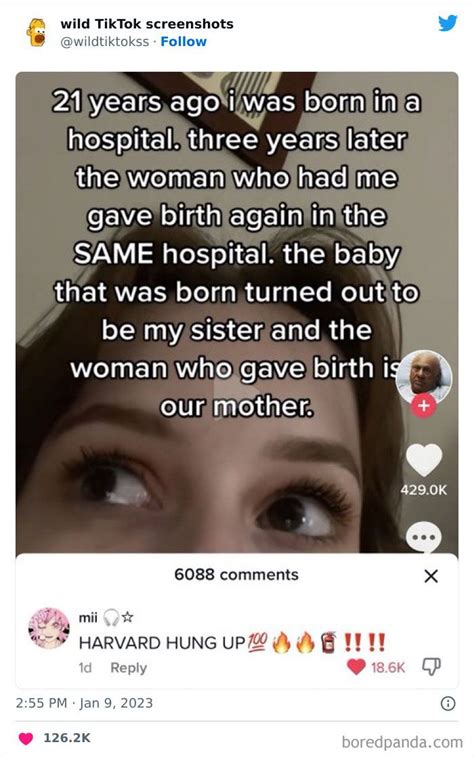Tap the red plus follow badge
Image resolution: width=474 pixels, height=757 pixels.
(423, 406)
